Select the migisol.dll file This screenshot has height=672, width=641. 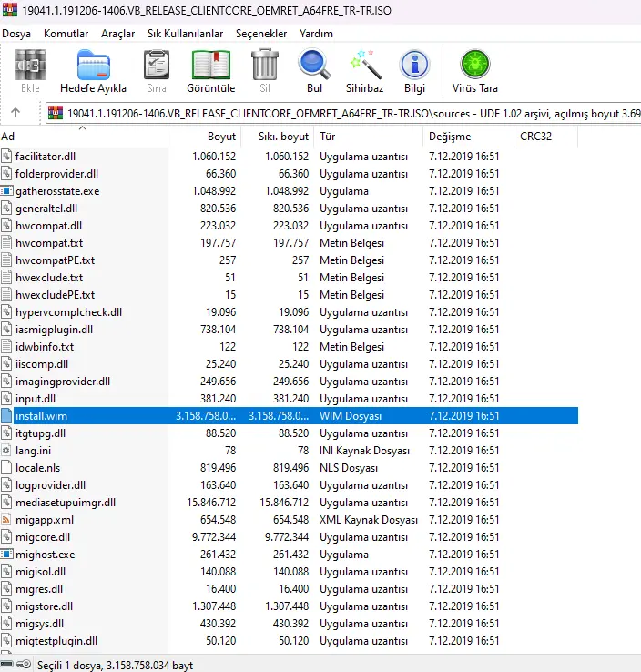pyautogui.click(x=41, y=571)
